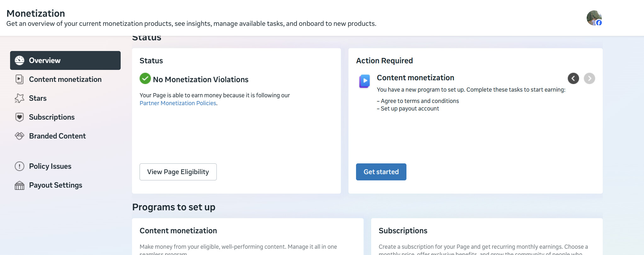Click the Overview dashboard icon in sidebar
644x255 pixels.
click(20, 60)
